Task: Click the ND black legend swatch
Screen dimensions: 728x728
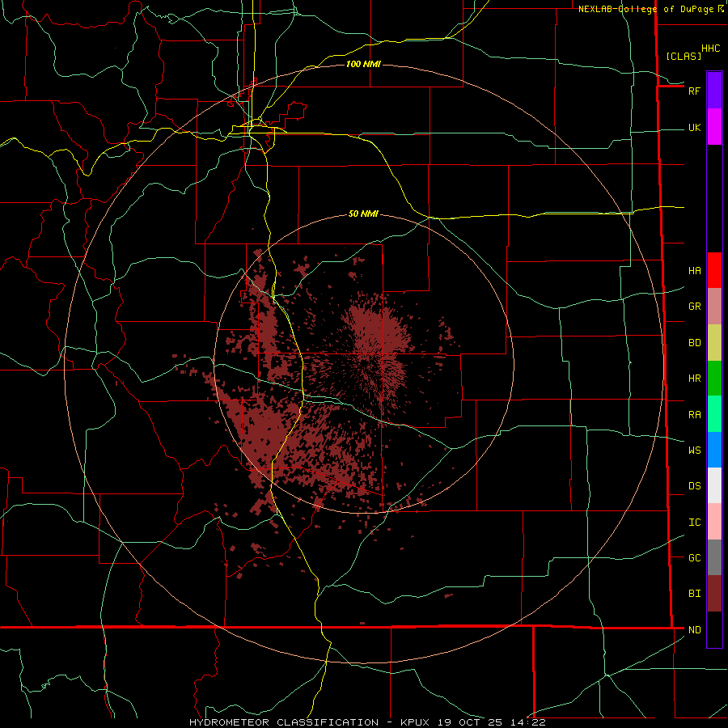Action: [714, 629]
